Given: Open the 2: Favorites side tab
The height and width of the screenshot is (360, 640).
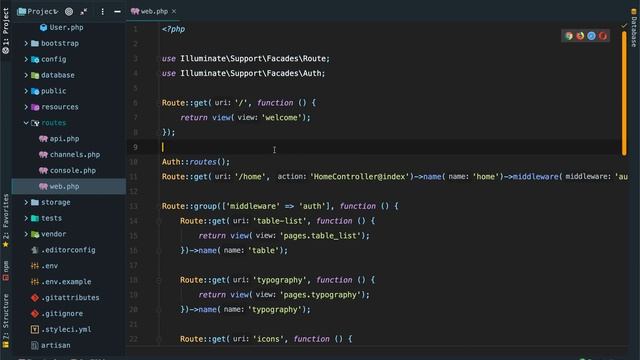Looking at the screenshot, I should (6, 220).
